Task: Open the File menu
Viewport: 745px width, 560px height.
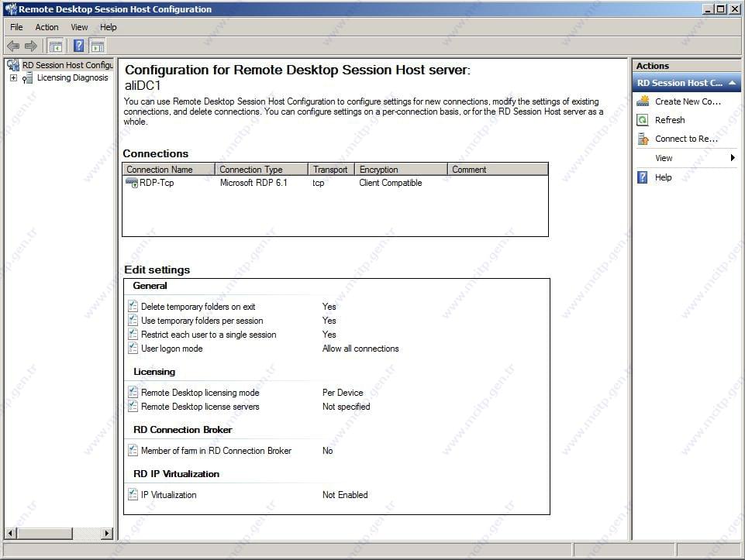Action: 16,27
